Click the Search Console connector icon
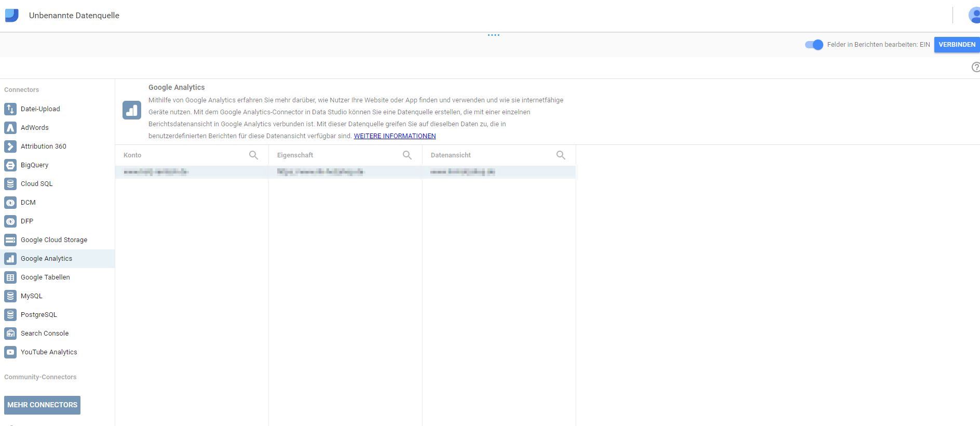This screenshot has width=980, height=426. 10,334
